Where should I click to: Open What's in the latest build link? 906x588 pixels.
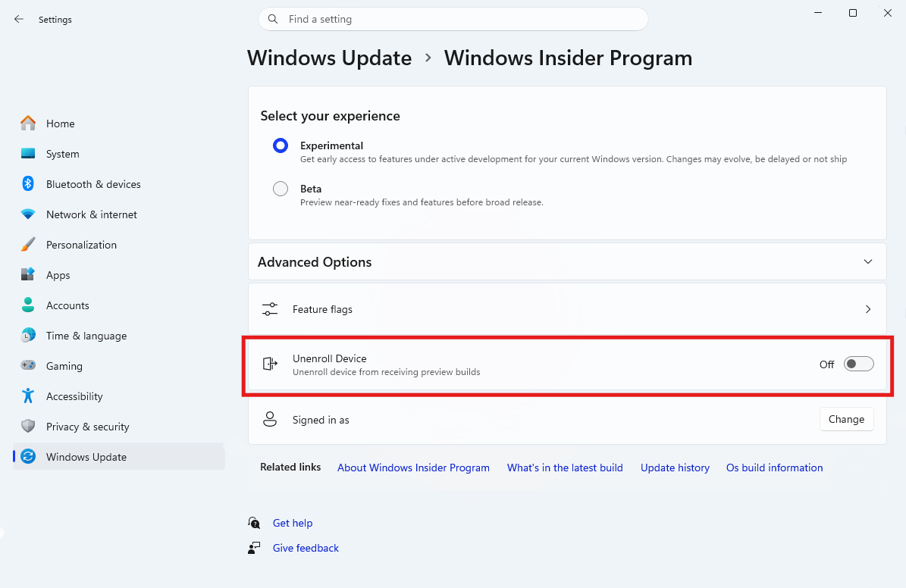click(565, 468)
